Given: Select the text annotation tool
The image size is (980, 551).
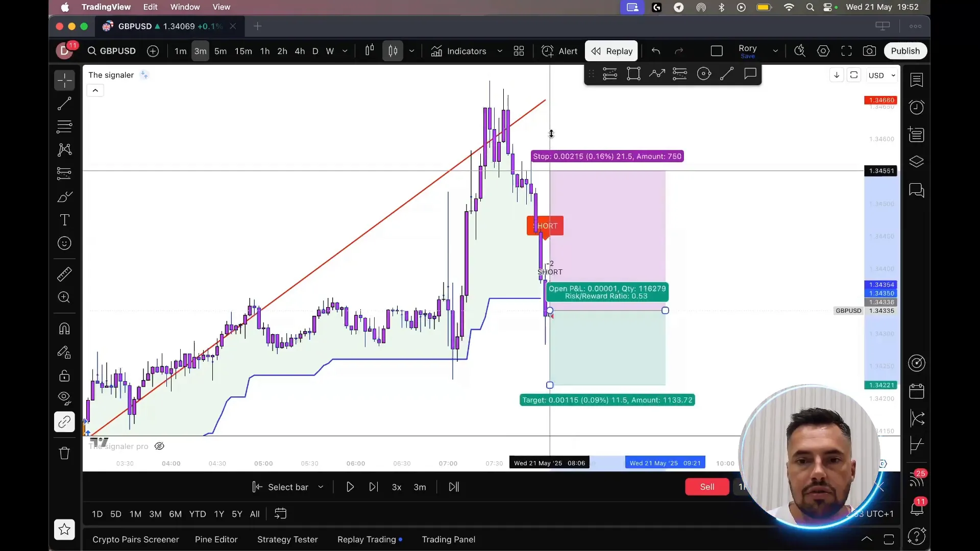Looking at the screenshot, I should (64, 220).
